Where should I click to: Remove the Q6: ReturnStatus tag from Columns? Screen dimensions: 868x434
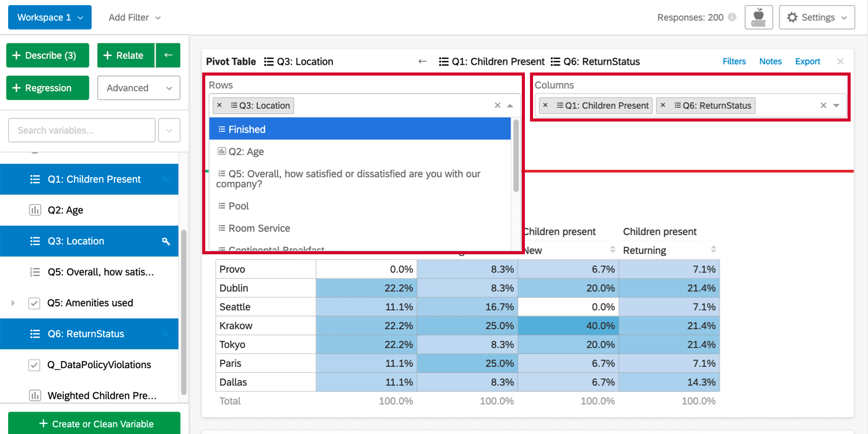(x=663, y=105)
